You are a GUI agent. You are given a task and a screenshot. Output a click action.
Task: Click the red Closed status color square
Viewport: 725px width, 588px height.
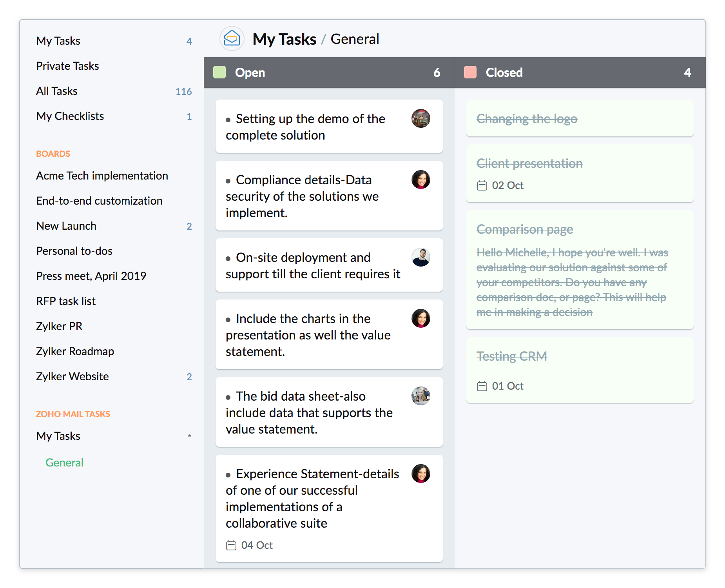click(470, 73)
